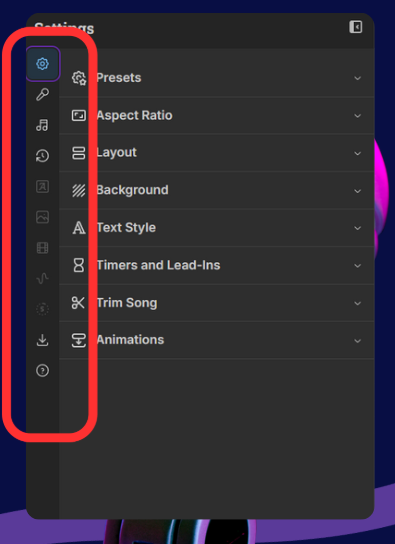Screen dimensions: 395x544
Task: Open the Animations section label
Action: point(130,340)
